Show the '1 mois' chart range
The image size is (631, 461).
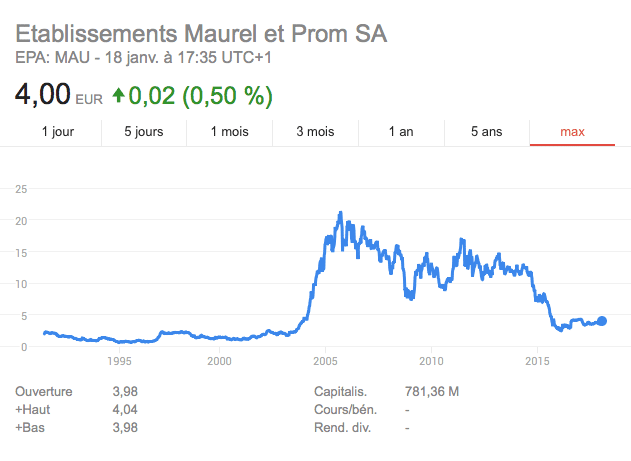point(229,131)
